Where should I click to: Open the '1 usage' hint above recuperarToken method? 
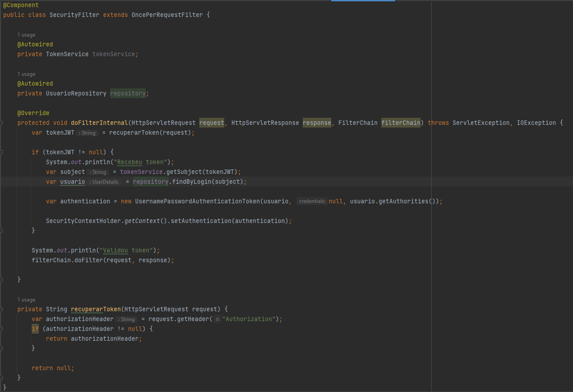[26, 300]
